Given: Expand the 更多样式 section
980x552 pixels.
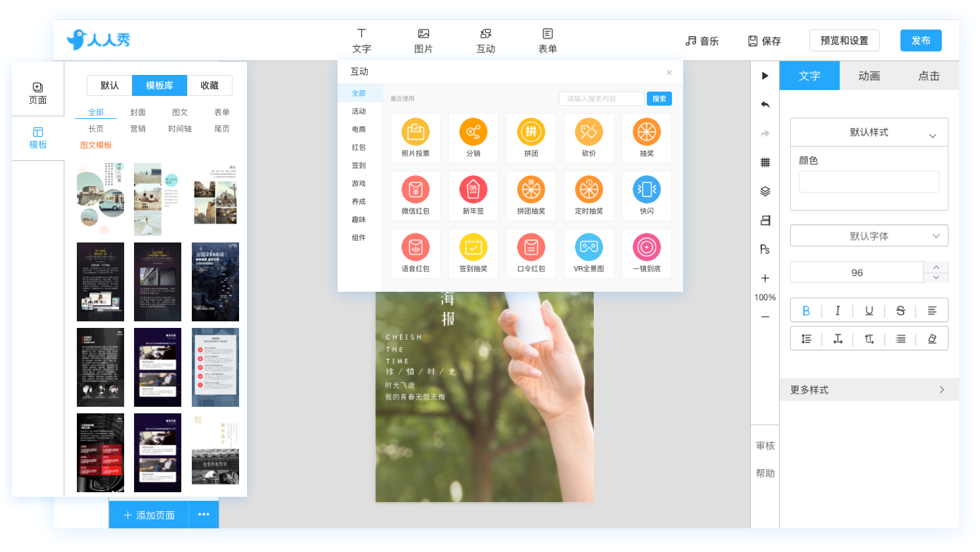Looking at the screenshot, I should [869, 390].
